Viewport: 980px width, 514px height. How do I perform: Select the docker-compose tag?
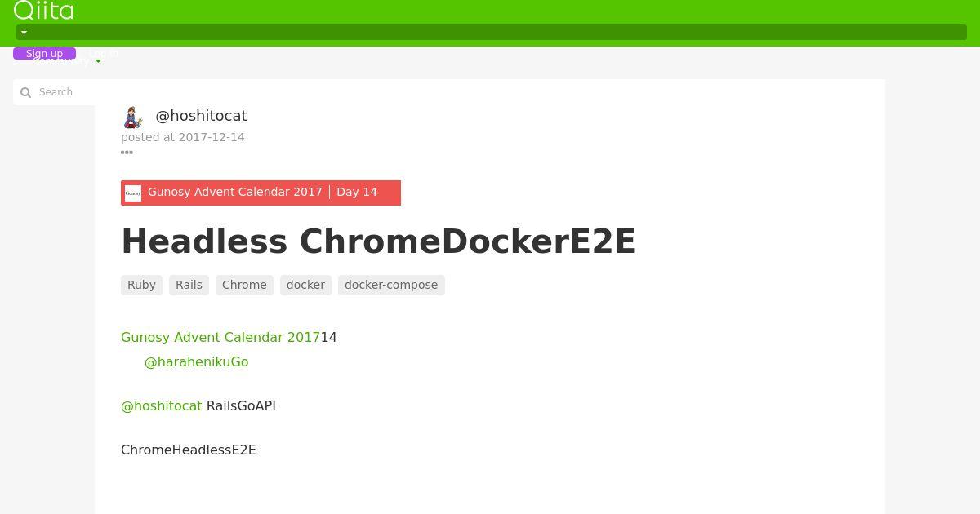coord(391,285)
